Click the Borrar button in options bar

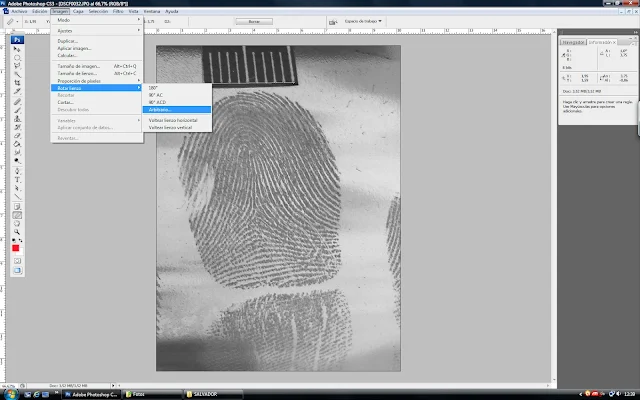(254, 21)
